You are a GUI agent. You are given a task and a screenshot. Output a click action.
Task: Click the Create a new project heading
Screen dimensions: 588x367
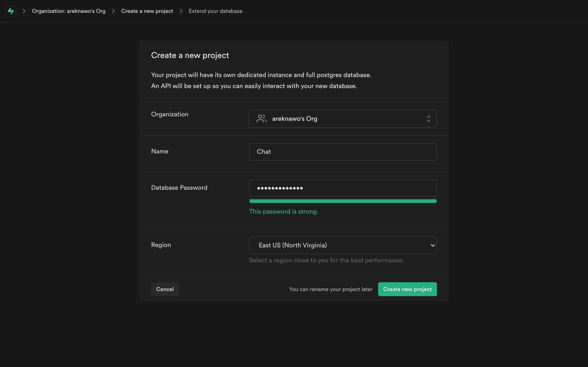click(x=190, y=55)
